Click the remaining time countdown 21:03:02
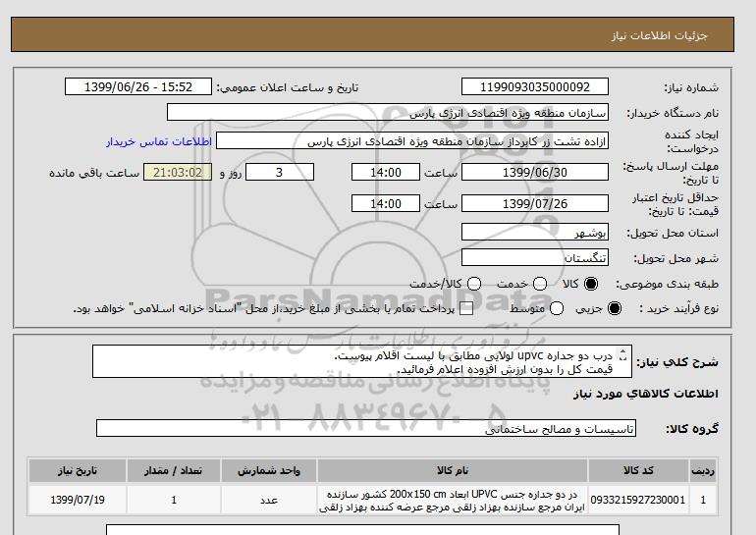 (x=178, y=172)
